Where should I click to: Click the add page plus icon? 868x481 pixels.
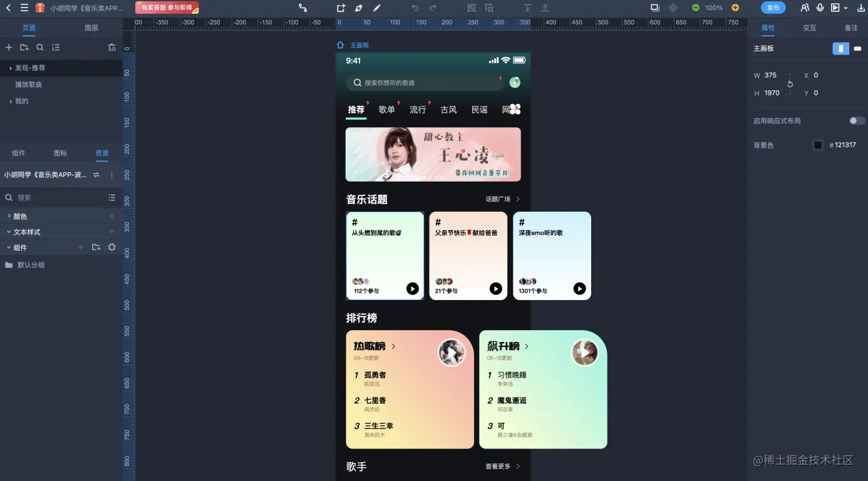(x=9, y=48)
